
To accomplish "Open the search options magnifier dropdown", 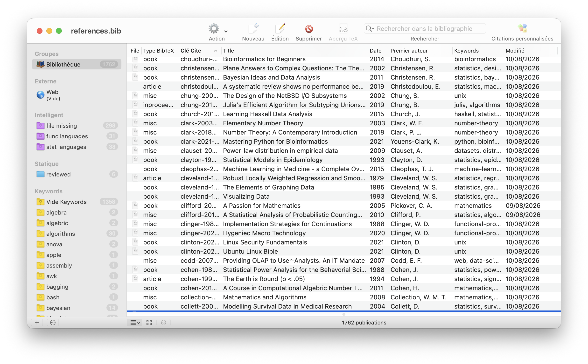I will coord(370,29).
